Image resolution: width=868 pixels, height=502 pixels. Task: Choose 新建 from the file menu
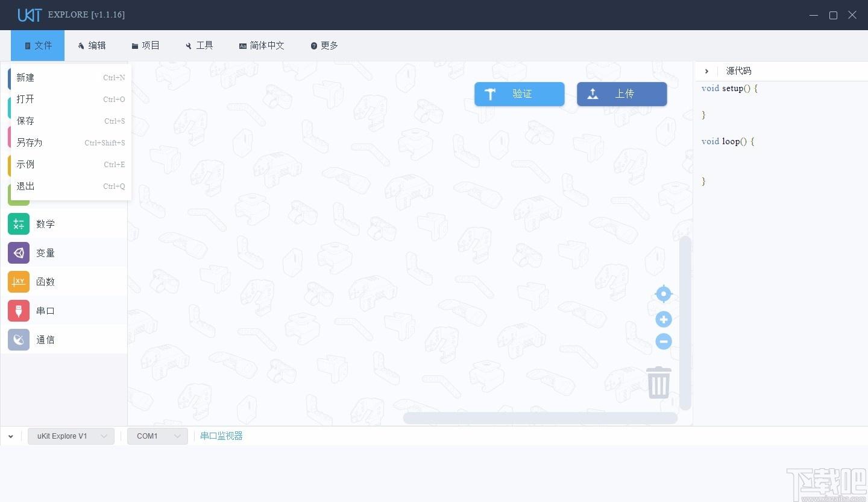[x=71, y=78]
